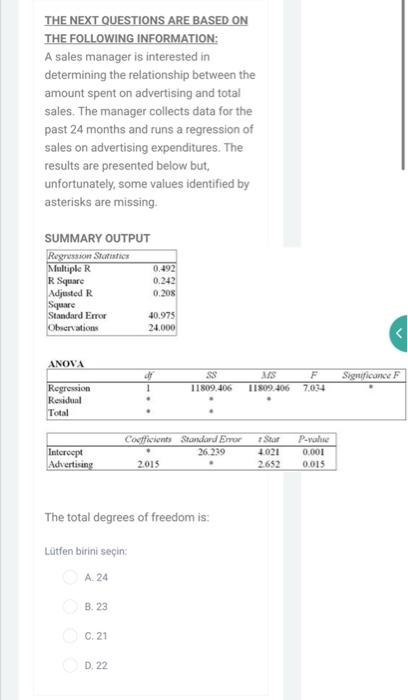The height and width of the screenshot is (700, 408).
Task: Click the Regression SS value 11809.406
Action: coord(211,388)
